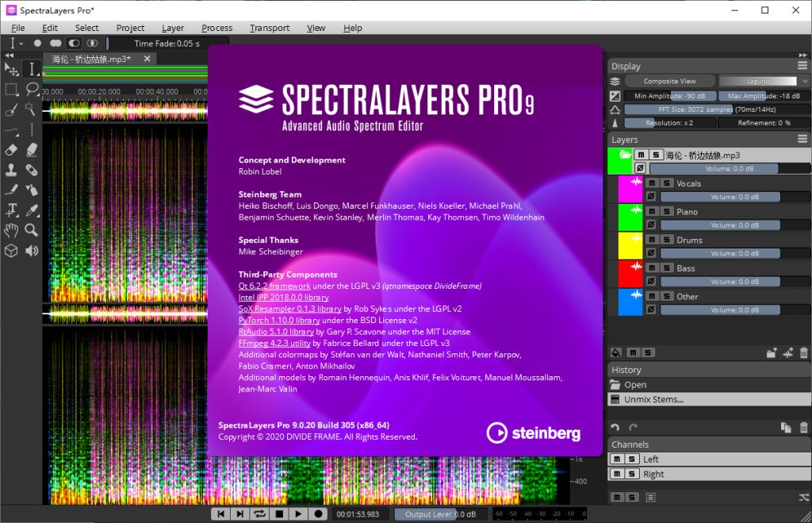Select the Text/Marker tool
This screenshot has width=812, height=523.
point(11,210)
